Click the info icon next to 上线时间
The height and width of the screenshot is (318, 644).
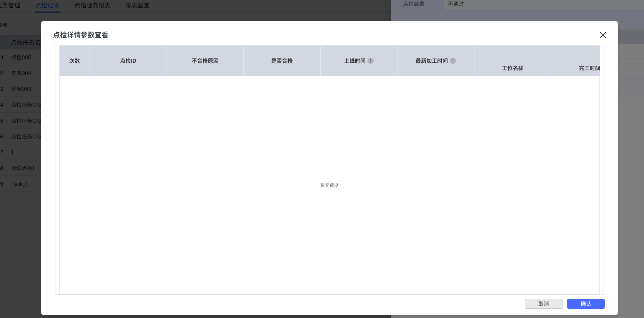click(371, 61)
